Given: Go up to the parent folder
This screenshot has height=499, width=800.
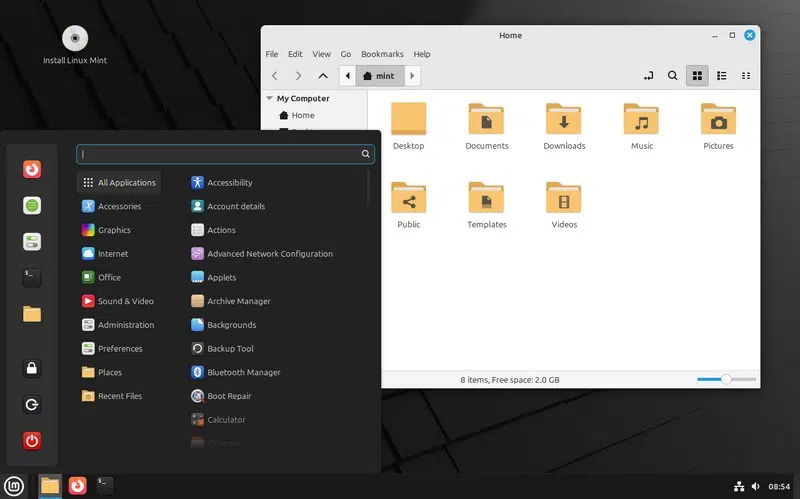Looking at the screenshot, I should [x=322, y=76].
